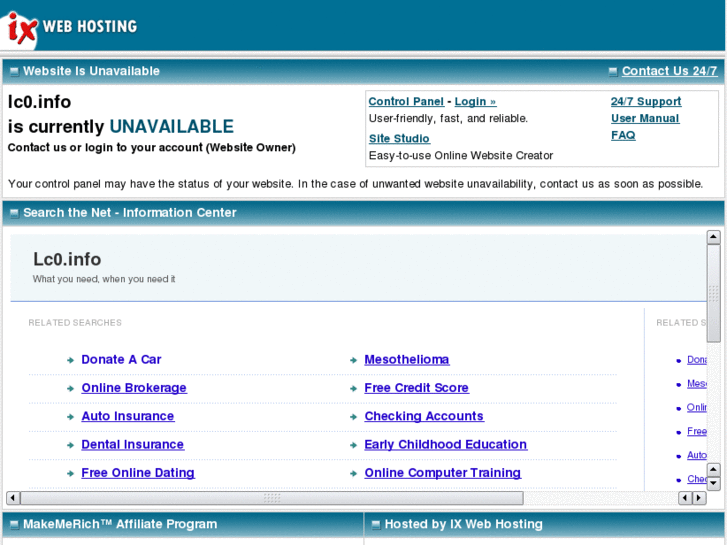
Task: Click the Dental Insurance search link
Action: click(133, 444)
